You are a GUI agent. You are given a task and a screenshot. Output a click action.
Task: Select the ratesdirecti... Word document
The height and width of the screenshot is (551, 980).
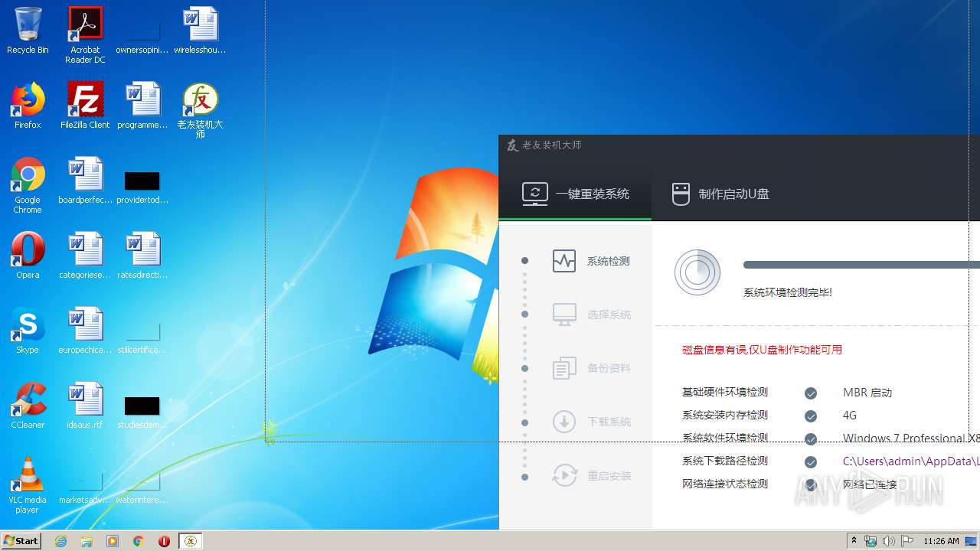[x=142, y=256]
